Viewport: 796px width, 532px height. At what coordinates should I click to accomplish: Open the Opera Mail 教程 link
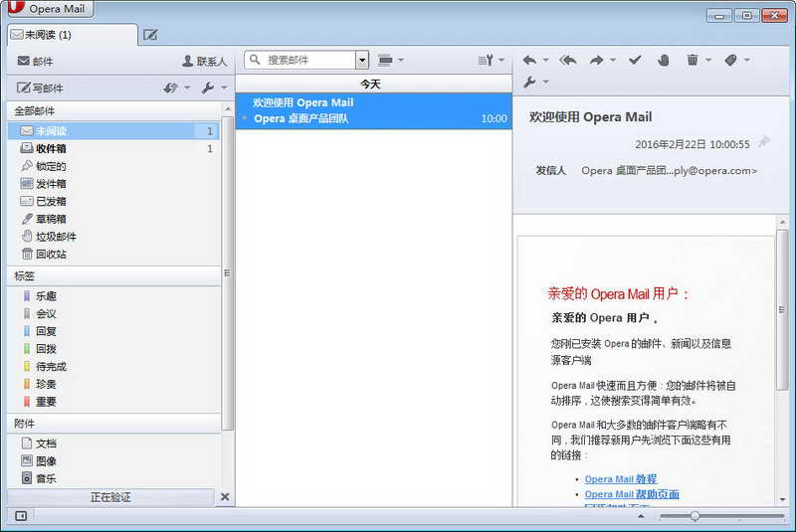[620, 478]
